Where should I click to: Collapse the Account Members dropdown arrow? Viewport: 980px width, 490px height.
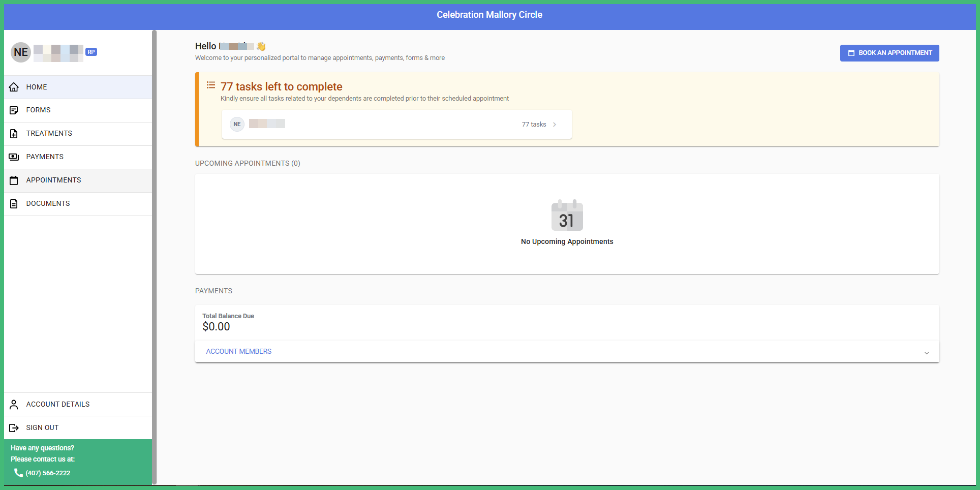(x=927, y=352)
